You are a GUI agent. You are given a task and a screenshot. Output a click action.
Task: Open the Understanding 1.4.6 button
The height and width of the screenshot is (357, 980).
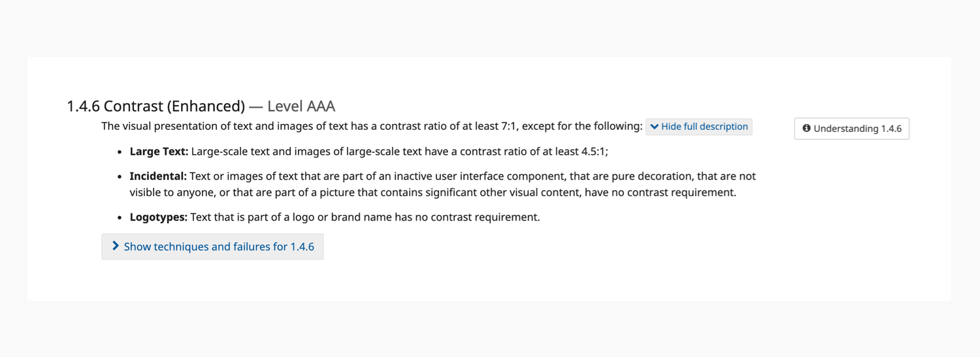852,129
